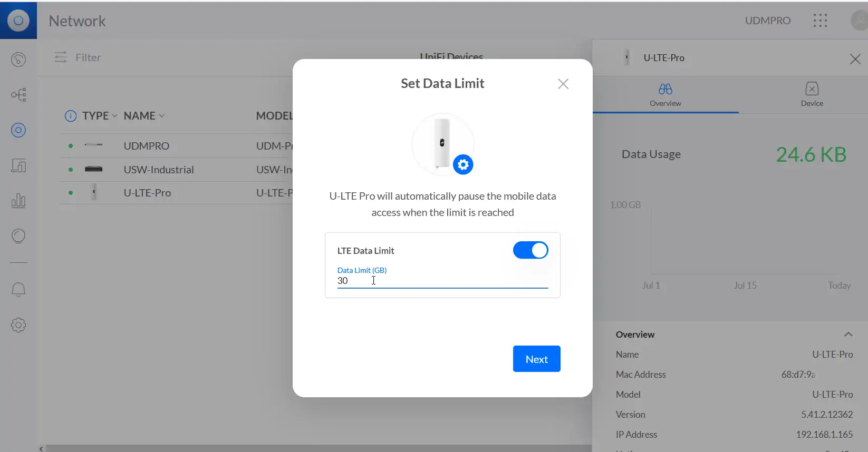Viewport: 868px width, 452px height.
Task: Open the client devices sidebar icon
Action: click(18, 166)
